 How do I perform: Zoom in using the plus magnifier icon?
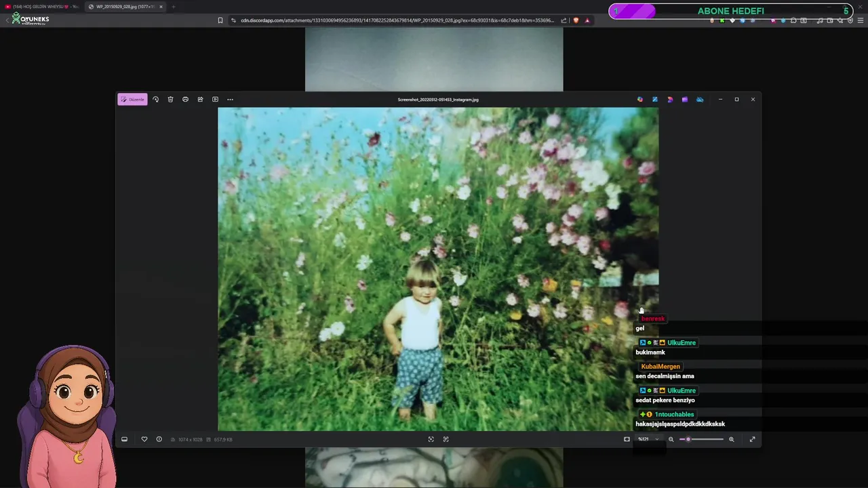(731, 439)
